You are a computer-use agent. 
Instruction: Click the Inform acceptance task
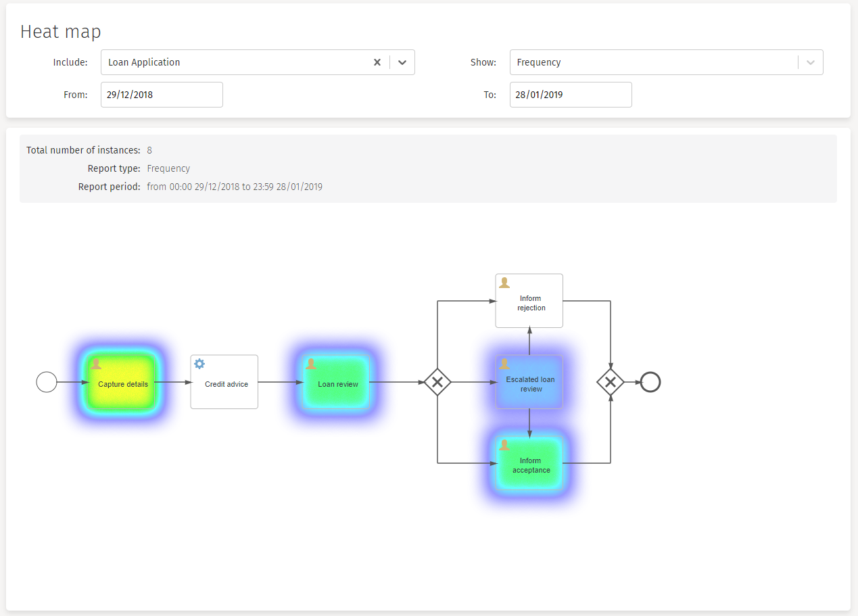[530, 465]
